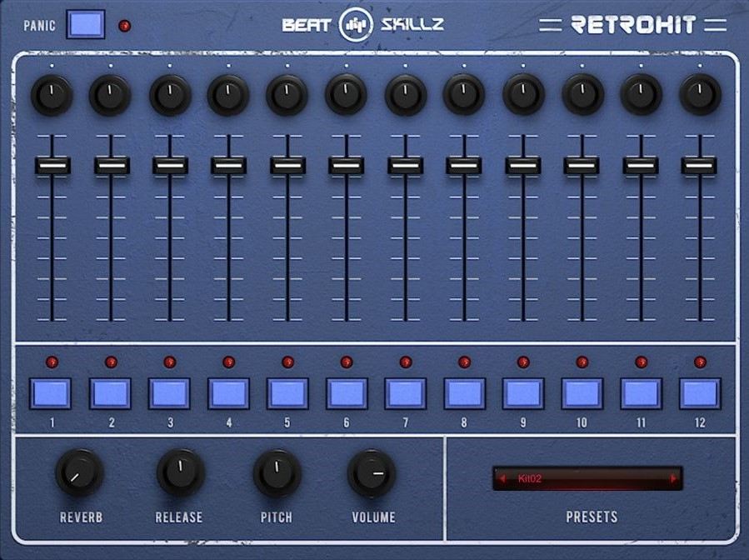This screenshot has width=749, height=560.
Task: Open the Kit02 preset display
Action: point(587,478)
